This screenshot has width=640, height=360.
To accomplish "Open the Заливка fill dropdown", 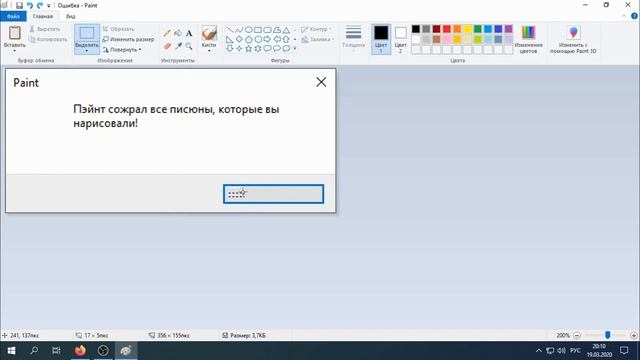I will click(318, 39).
